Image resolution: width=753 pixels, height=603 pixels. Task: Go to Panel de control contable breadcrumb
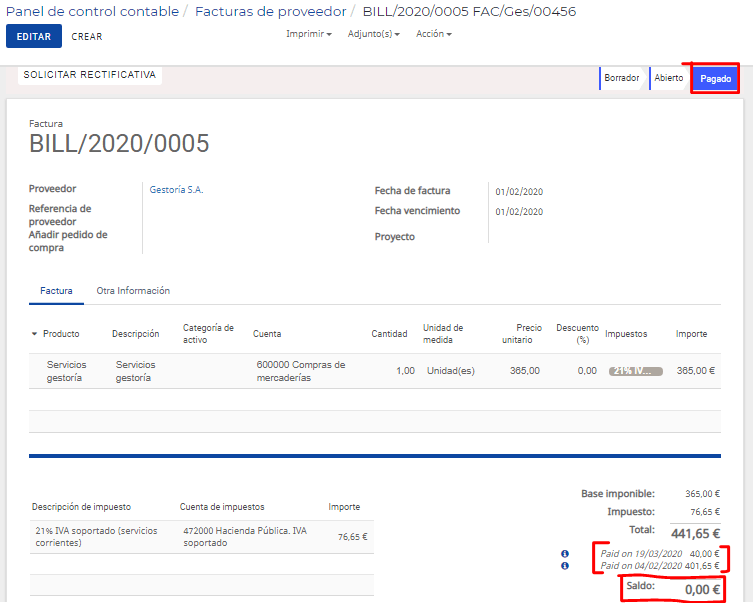(92, 12)
